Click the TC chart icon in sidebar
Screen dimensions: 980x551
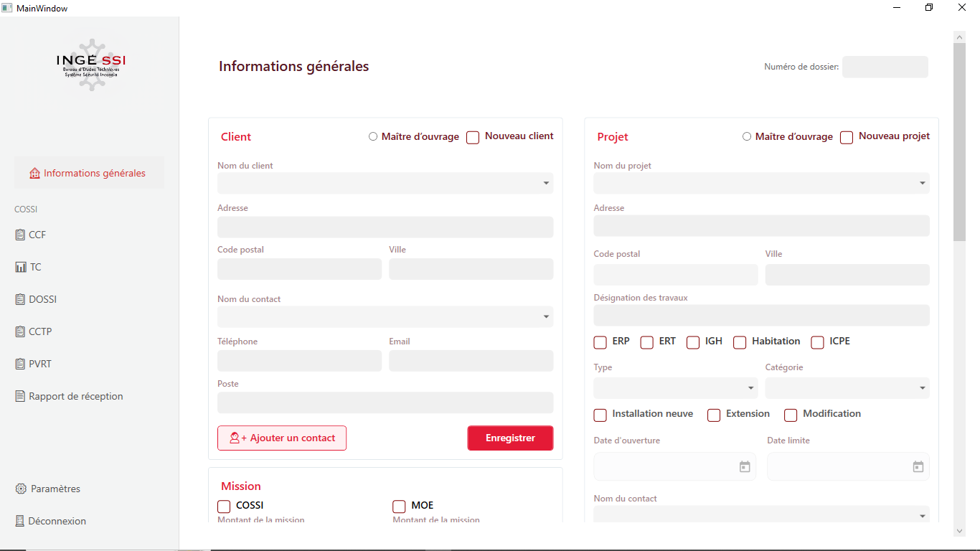pyautogui.click(x=21, y=267)
